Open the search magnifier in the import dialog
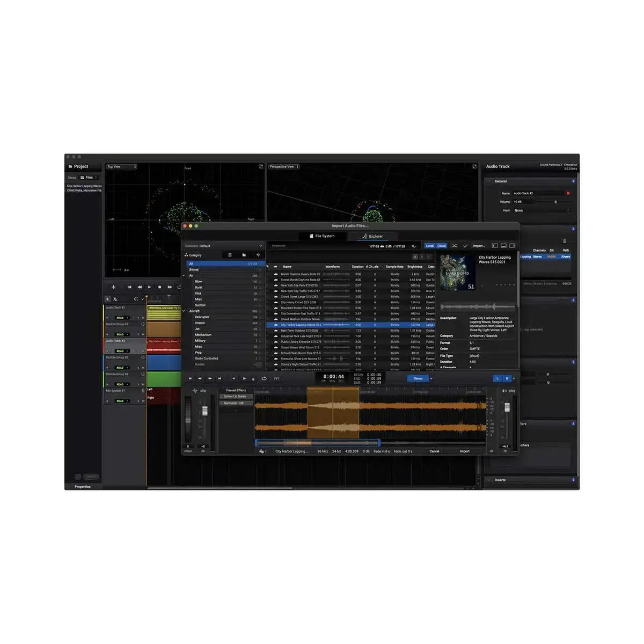 tap(413, 246)
